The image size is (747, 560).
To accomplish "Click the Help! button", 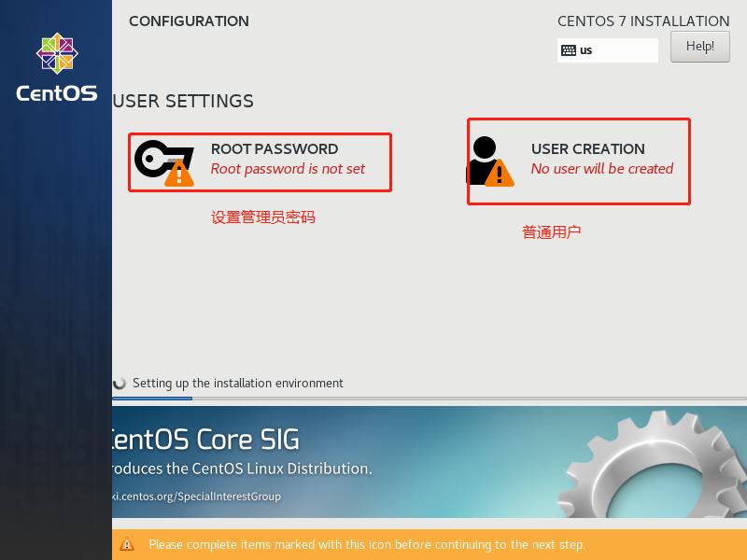I will [x=699, y=46].
